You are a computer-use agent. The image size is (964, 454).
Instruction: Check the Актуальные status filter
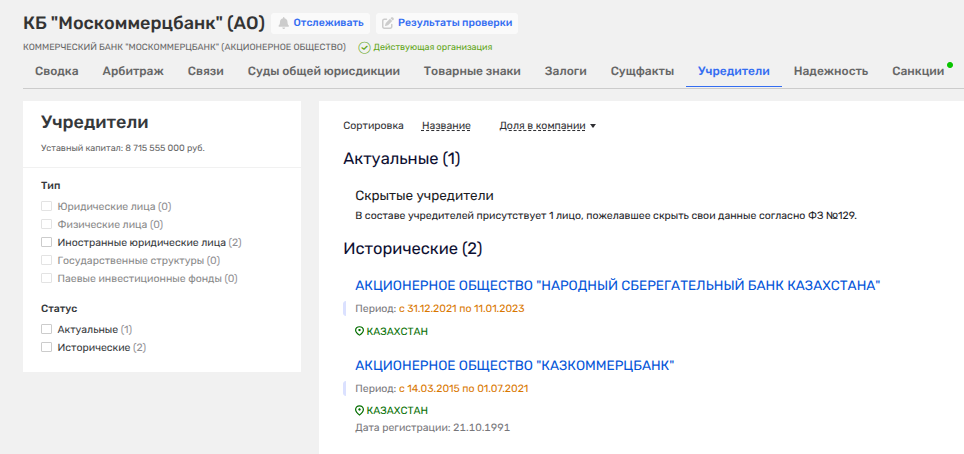(x=46, y=329)
